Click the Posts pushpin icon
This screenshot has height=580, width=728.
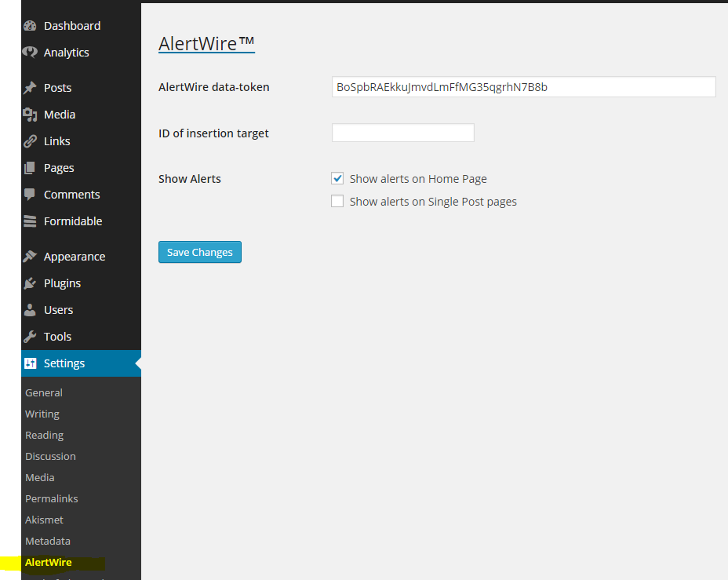30,88
